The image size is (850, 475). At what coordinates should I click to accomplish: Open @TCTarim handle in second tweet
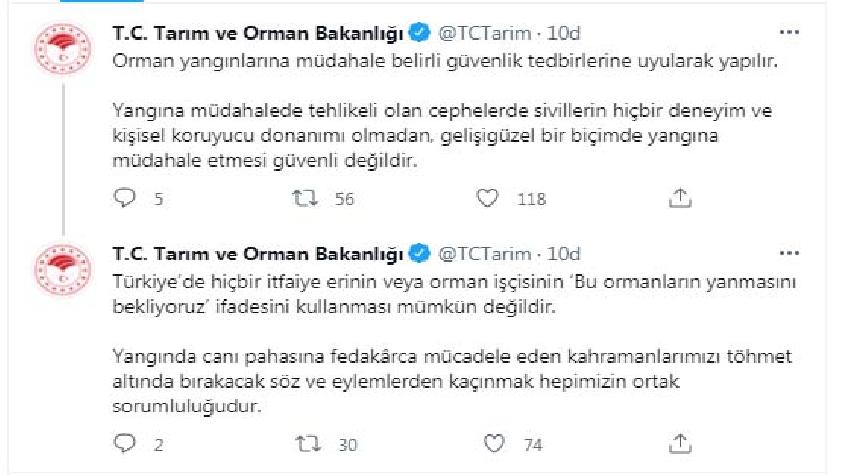click(x=484, y=254)
